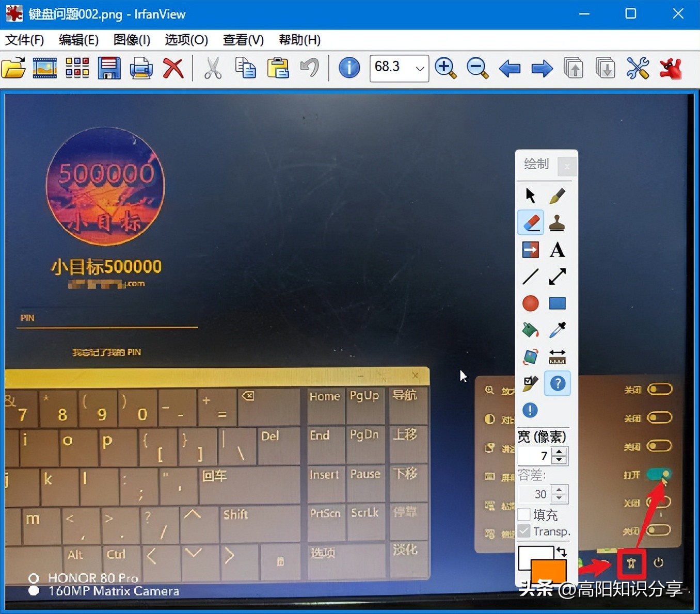
Task: Open the 选项(O) menu
Action: 186,40
